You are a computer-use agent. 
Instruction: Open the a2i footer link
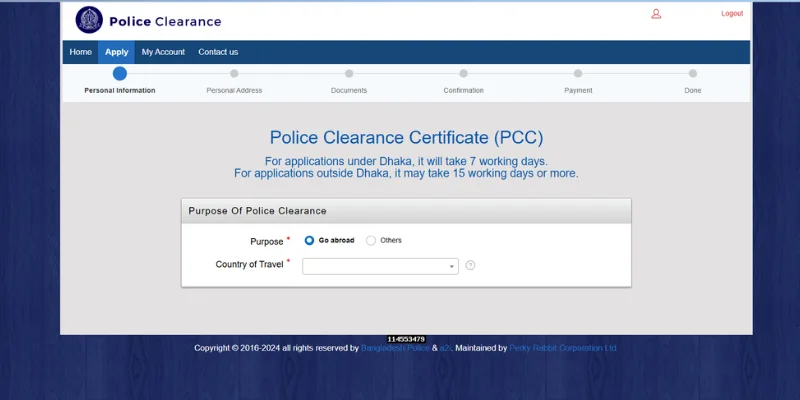pyautogui.click(x=445, y=348)
